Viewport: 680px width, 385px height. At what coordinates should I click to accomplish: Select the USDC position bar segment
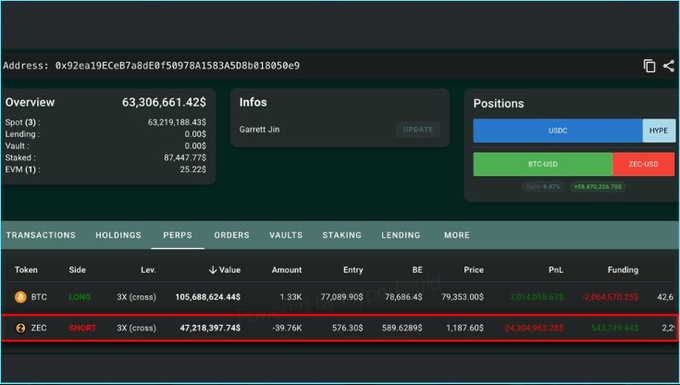click(558, 131)
